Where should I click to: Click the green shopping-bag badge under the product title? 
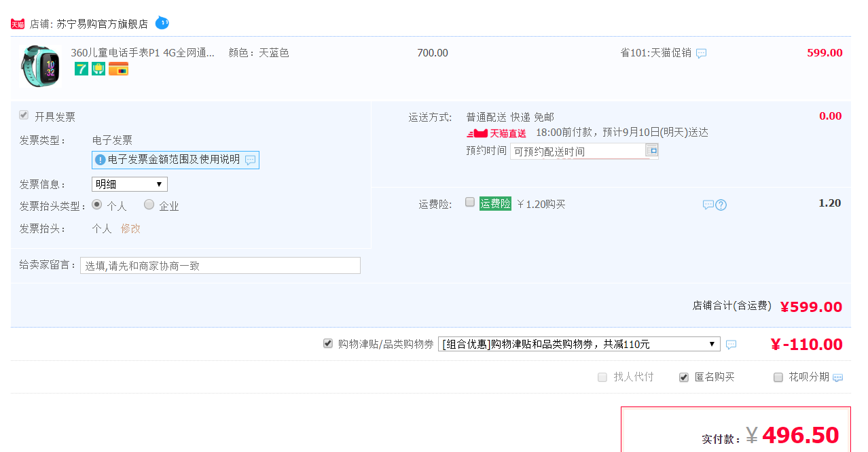[x=98, y=69]
